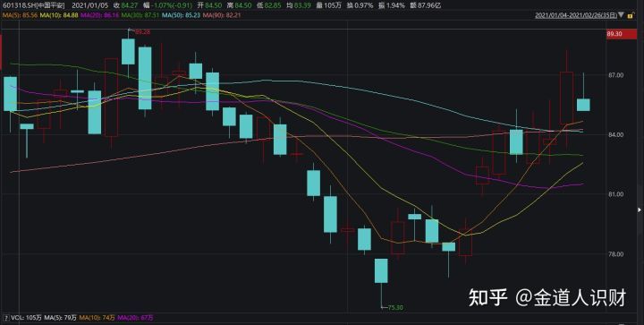
Task: Click the last cyan candlestick at far right
Action: (583, 105)
